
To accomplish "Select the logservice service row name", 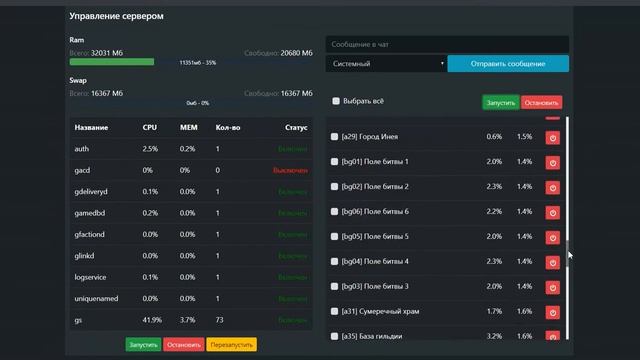I will click(x=90, y=277).
